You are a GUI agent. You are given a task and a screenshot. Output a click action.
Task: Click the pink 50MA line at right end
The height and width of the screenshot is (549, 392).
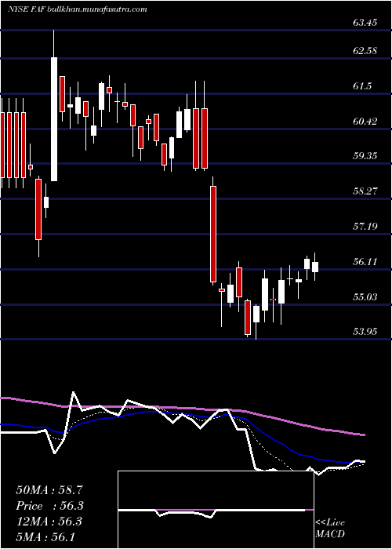point(362,434)
